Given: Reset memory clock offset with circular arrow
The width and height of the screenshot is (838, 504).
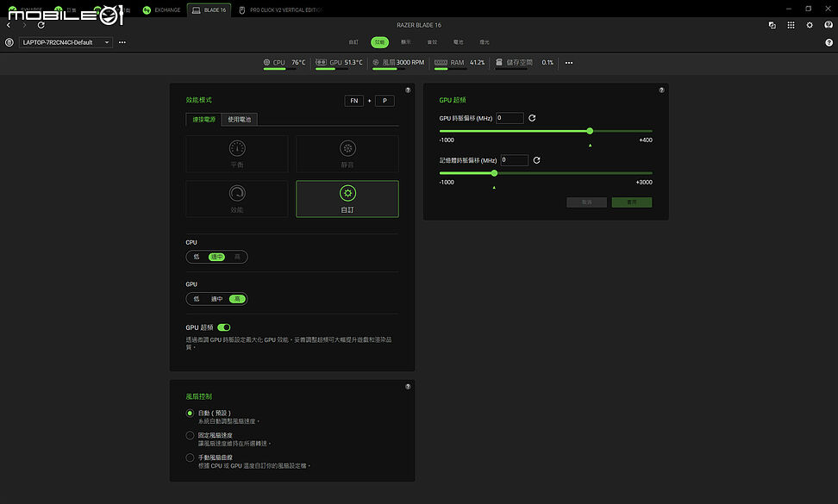Looking at the screenshot, I should pos(536,160).
